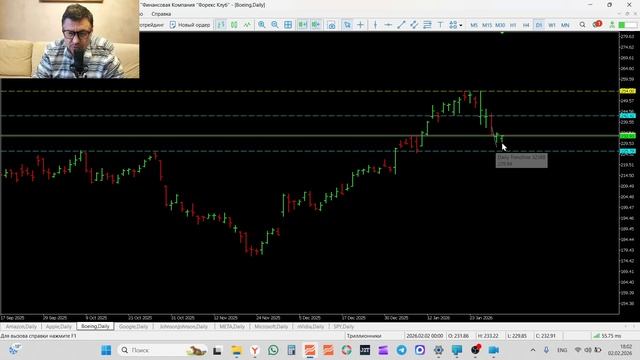Select the text label T tool
The height and width of the screenshot is (360, 640).
440,25
